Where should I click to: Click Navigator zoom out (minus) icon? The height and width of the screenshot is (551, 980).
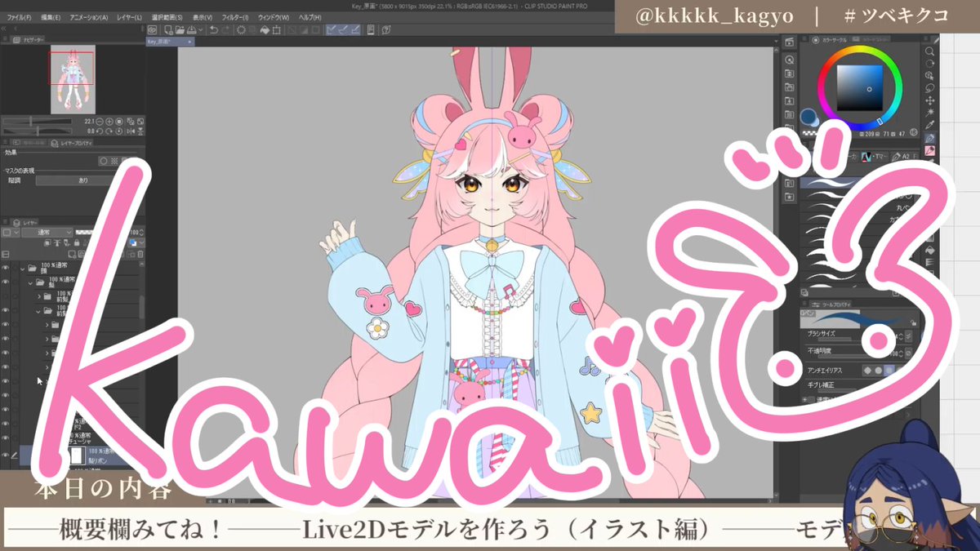(x=98, y=122)
